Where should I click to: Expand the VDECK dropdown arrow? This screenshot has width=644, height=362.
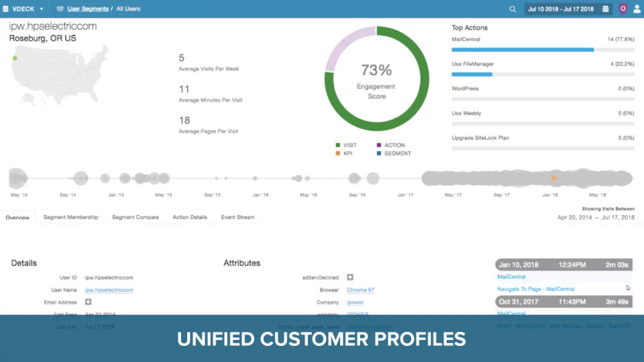pos(41,9)
